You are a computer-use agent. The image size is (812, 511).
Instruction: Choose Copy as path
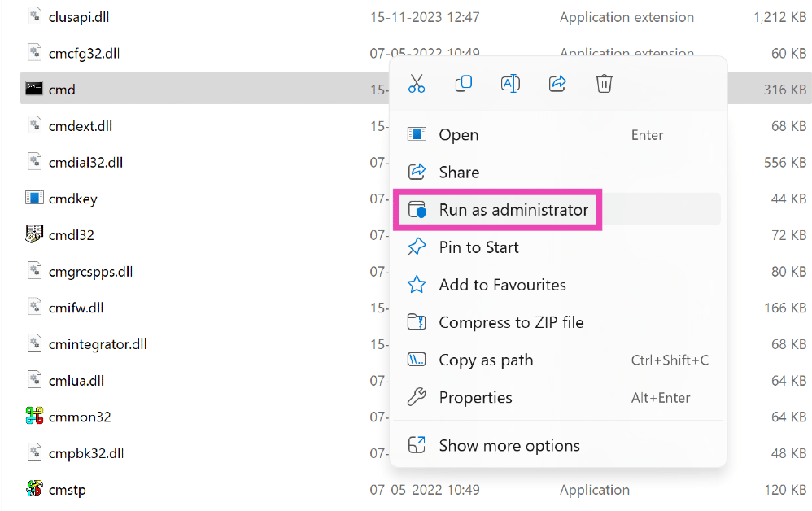486,360
